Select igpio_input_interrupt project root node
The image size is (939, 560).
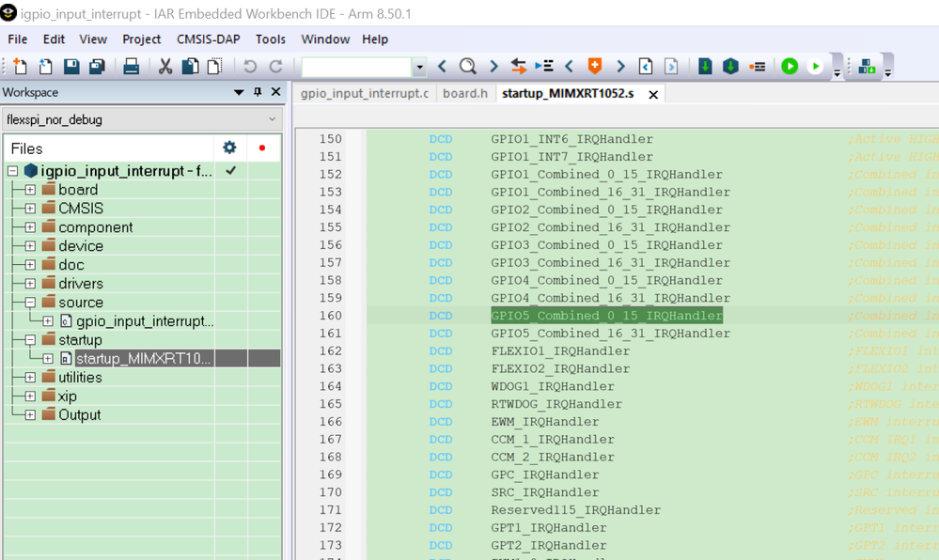click(x=126, y=171)
